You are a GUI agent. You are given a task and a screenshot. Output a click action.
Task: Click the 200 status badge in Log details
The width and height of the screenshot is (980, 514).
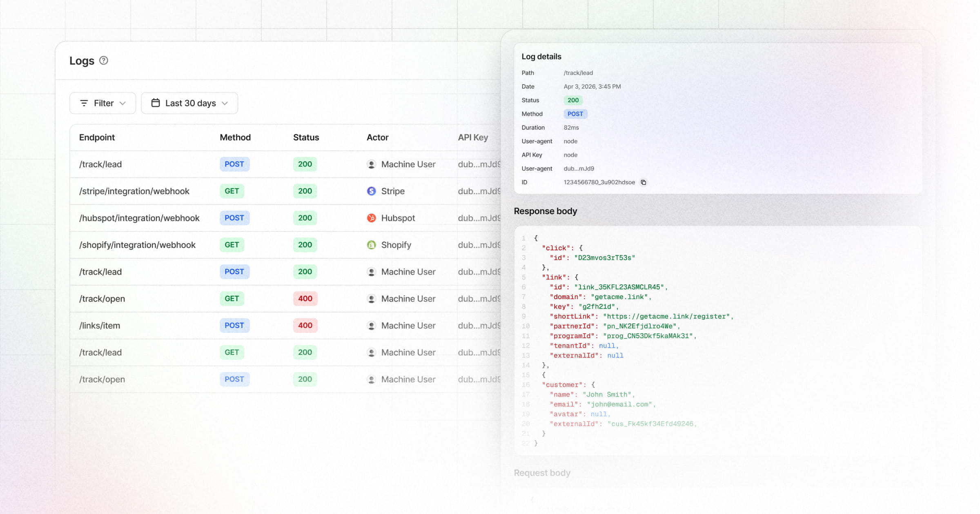coord(573,100)
